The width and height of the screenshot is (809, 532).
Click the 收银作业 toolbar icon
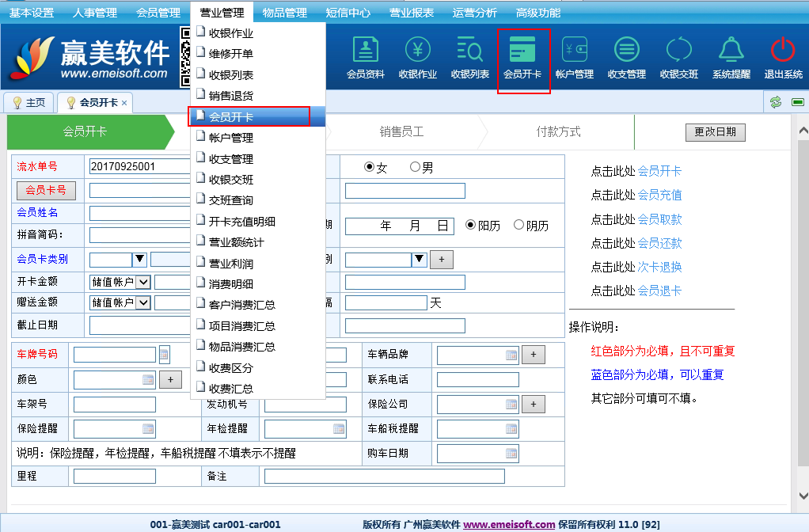pos(418,58)
